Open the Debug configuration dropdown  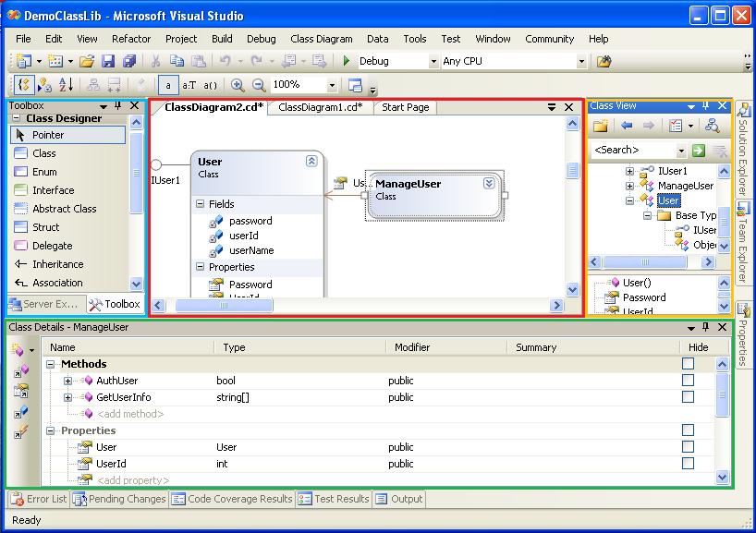point(433,61)
